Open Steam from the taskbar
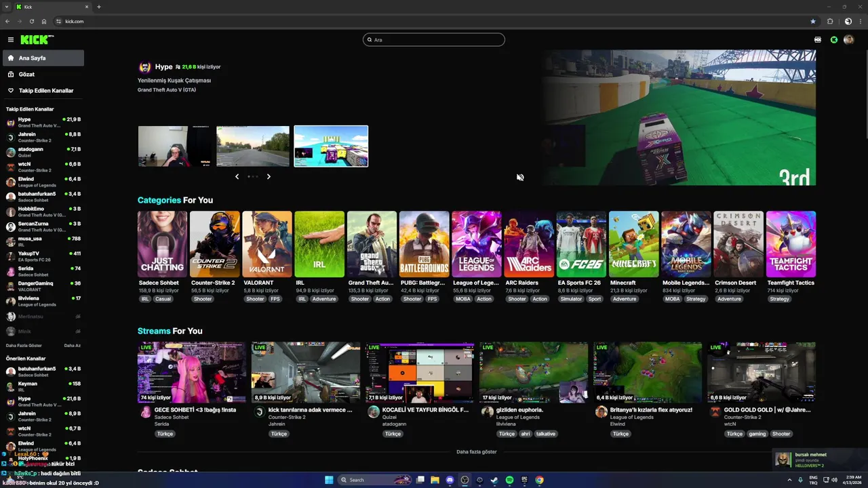 [494, 480]
